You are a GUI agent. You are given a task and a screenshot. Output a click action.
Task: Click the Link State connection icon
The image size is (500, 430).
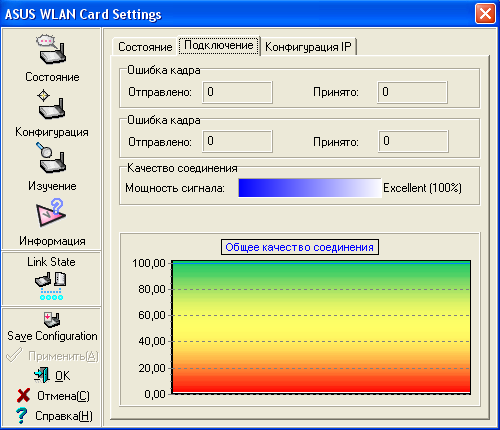point(51,286)
